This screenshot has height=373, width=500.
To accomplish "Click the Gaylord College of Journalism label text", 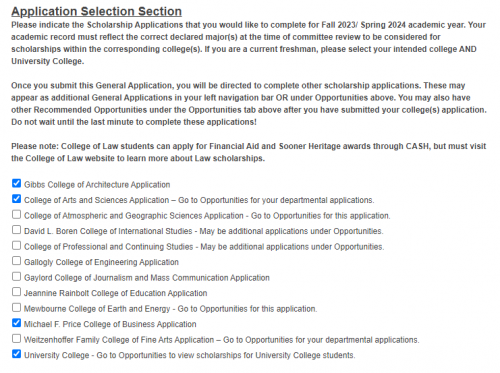I will point(147,278).
